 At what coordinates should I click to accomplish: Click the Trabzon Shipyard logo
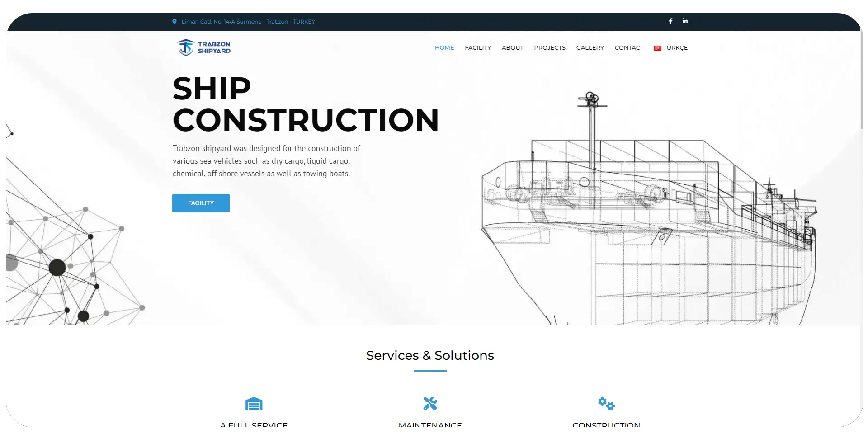pos(203,47)
